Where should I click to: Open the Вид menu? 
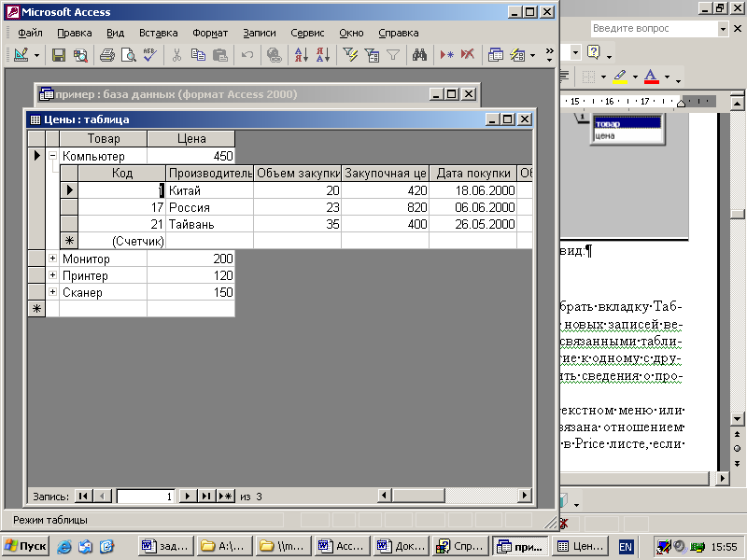point(115,33)
